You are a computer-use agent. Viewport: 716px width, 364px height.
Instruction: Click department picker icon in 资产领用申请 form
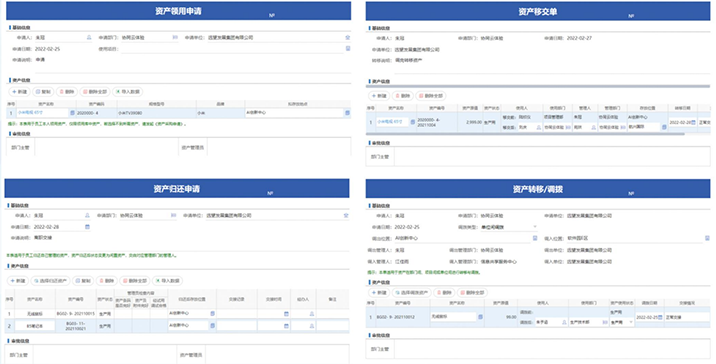click(x=175, y=37)
